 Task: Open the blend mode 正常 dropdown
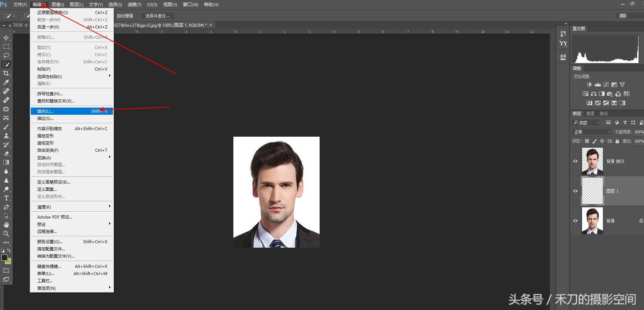coord(592,132)
